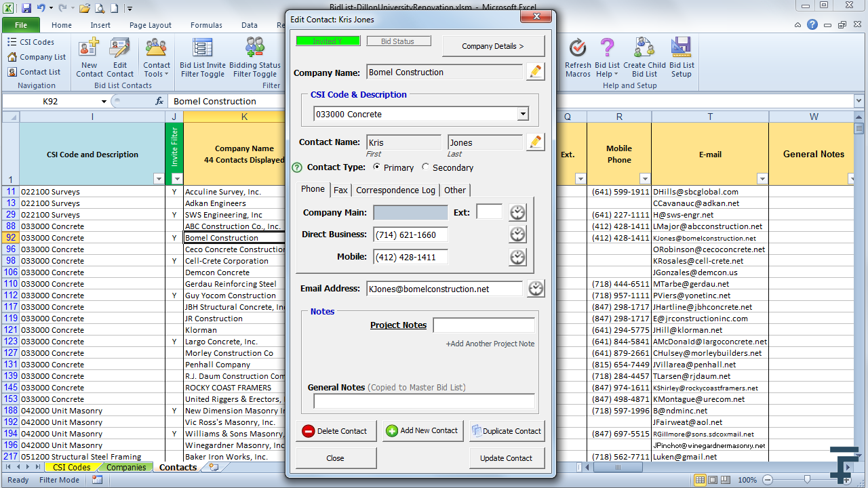Open the File tab
Screen dimensions: 868x488
[20, 25]
